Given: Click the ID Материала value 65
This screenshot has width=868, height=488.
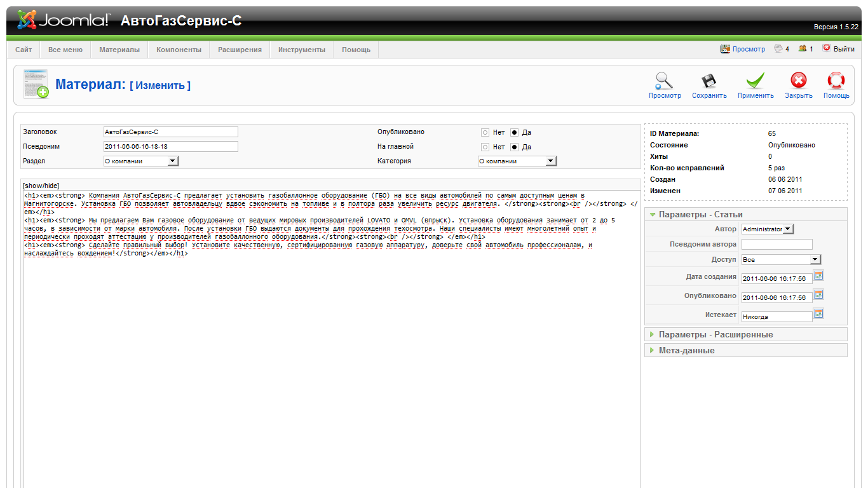Looking at the screenshot, I should coord(771,133).
